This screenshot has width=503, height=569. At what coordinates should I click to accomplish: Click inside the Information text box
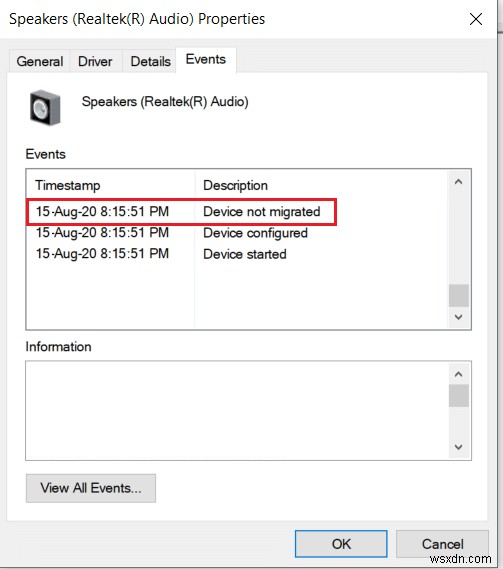(x=237, y=410)
